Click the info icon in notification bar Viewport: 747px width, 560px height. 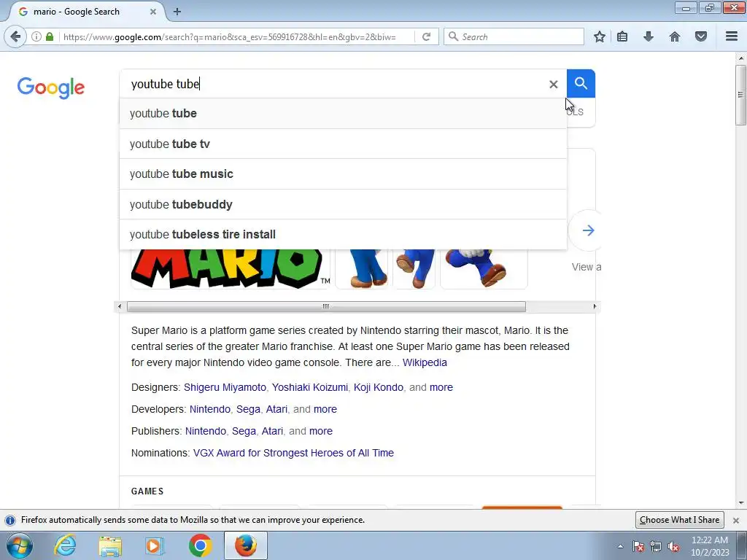[10, 520]
